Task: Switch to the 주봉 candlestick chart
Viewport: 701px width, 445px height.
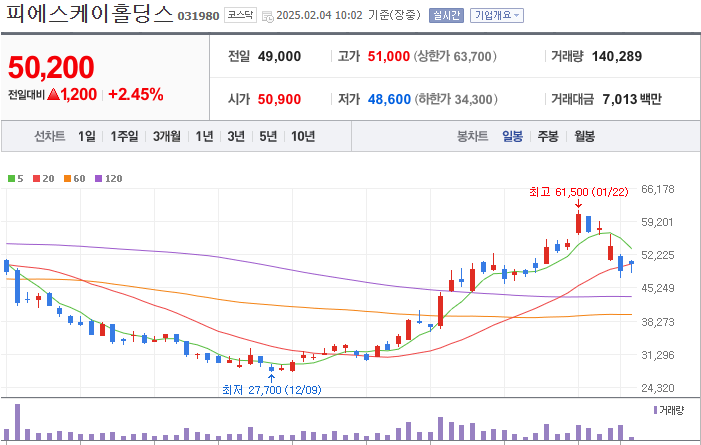Action: point(548,136)
